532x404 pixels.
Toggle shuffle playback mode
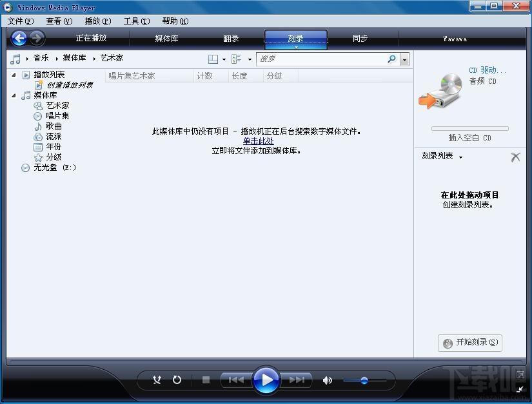[157, 380]
